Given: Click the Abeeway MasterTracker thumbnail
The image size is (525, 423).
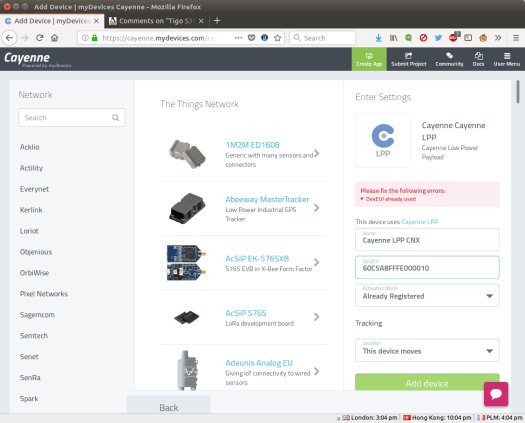Looking at the screenshot, I should coord(187,208).
